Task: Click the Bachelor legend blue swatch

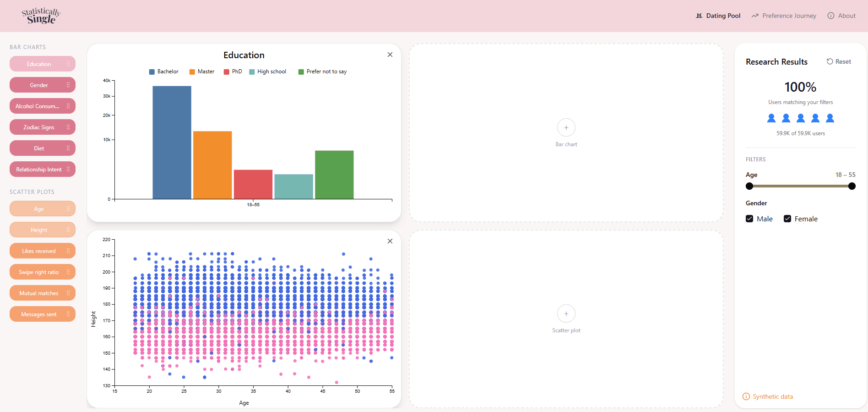Action: pyautogui.click(x=152, y=72)
